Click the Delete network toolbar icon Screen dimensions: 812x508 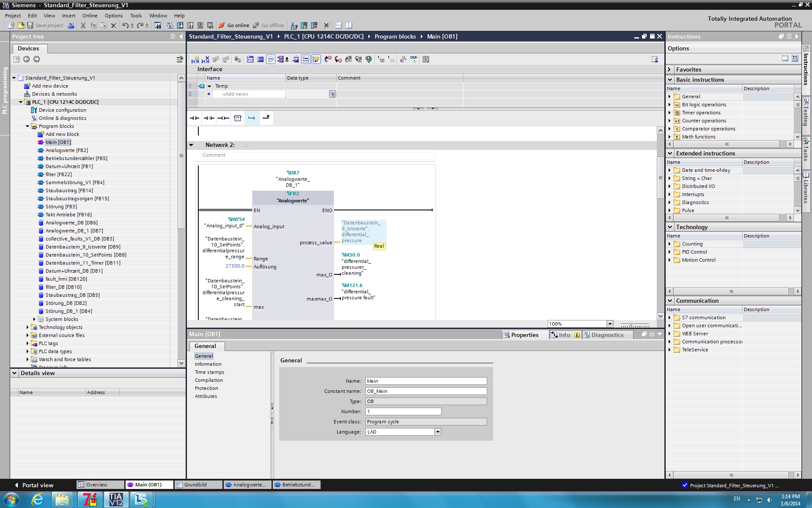pos(206,59)
